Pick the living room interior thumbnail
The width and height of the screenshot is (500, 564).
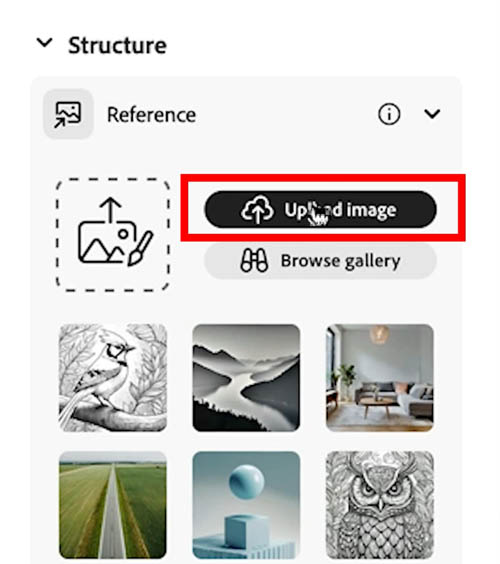point(379,377)
